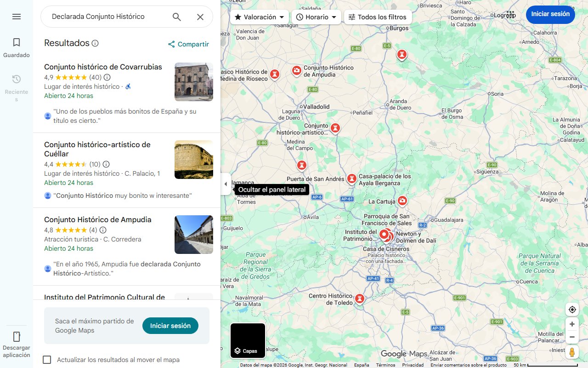Share results using the Compartir icon

tap(171, 44)
